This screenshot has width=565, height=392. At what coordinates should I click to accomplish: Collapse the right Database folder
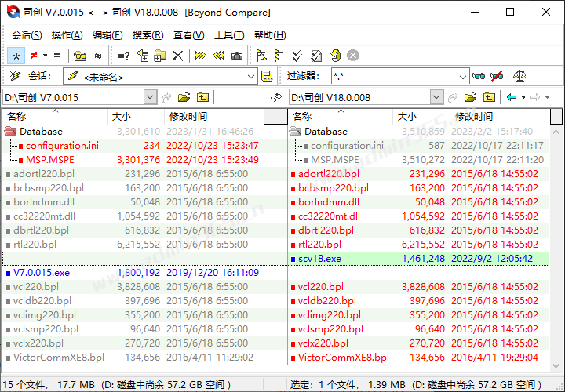[x=296, y=132]
